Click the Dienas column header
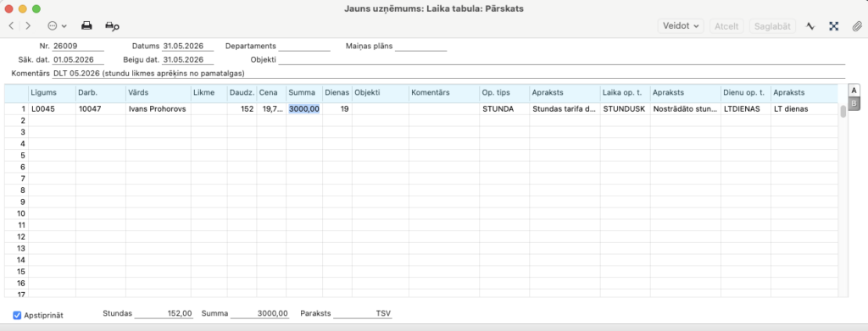This screenshot has width=868, height=331. (337, 93)
